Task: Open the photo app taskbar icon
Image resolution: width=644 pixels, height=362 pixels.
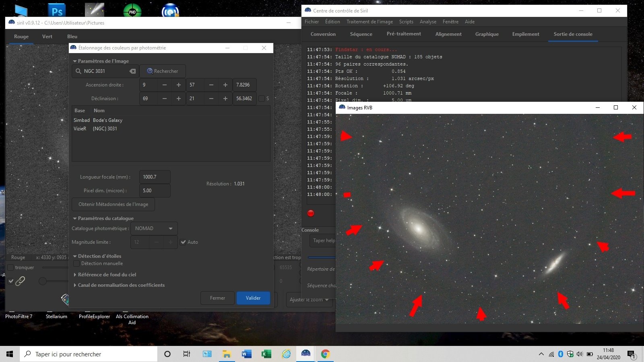Action: tap(207, 354)
